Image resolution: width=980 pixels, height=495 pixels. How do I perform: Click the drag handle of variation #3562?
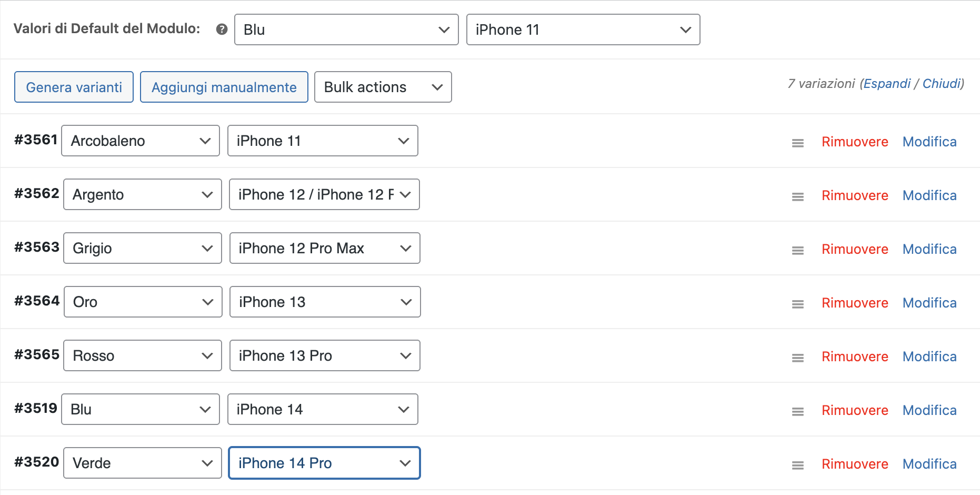coord(798,196)
